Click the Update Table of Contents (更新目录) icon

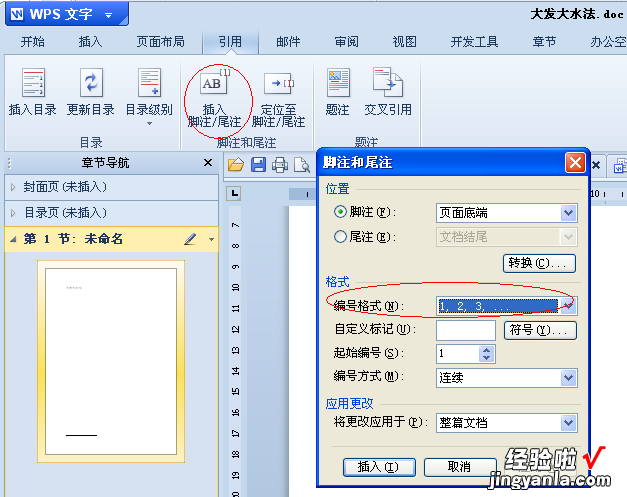[x=91, y=83]
